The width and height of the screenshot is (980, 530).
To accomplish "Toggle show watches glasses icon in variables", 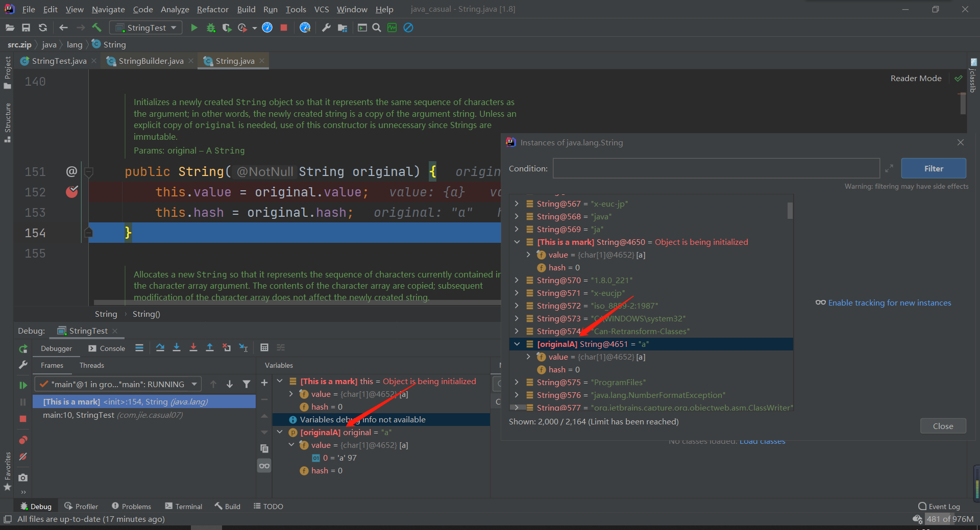I will click(x=264, y=466).
